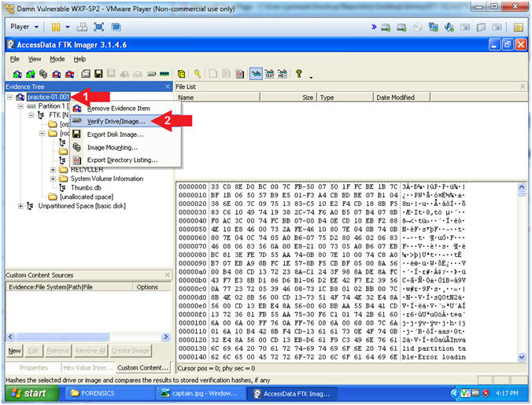This screenshot has width=532, height=405.
Task: Collapse the FTK volume tree node
Action: [x=31, y=116]
